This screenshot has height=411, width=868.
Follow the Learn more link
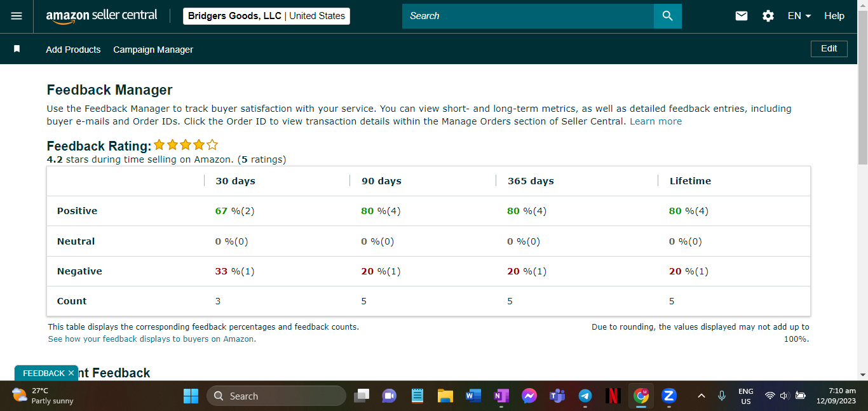click(656, 121)
